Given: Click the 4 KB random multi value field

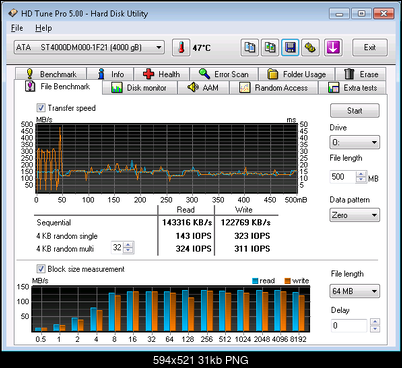Looking at the screenshot, I should 117,248.
